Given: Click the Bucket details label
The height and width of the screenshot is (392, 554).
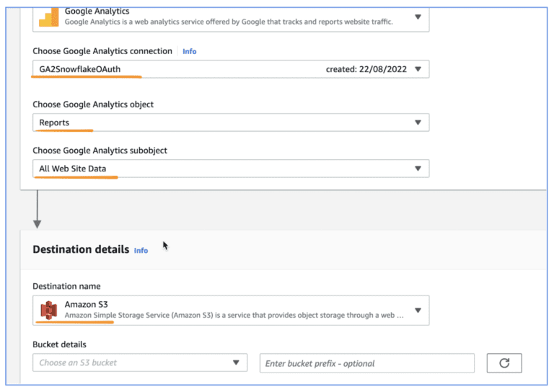Looking at the screenshot, I should 59,344.
